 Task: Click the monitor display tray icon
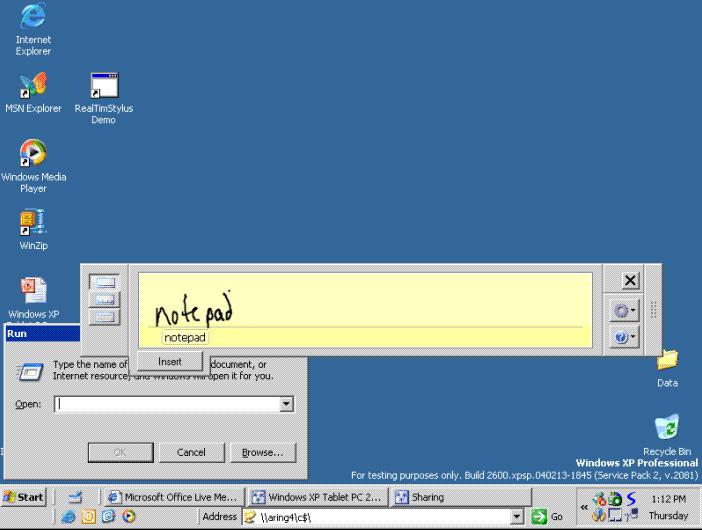[x=615, y=515]
